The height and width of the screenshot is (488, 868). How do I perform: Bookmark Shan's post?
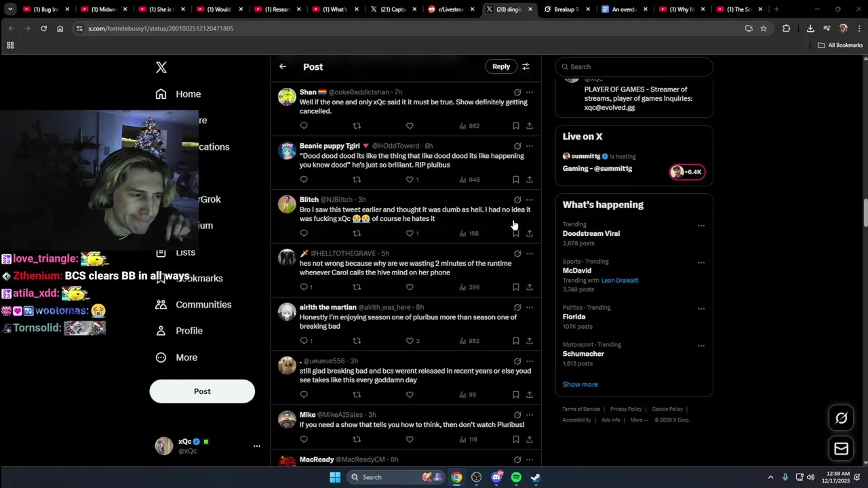point(516,125)
